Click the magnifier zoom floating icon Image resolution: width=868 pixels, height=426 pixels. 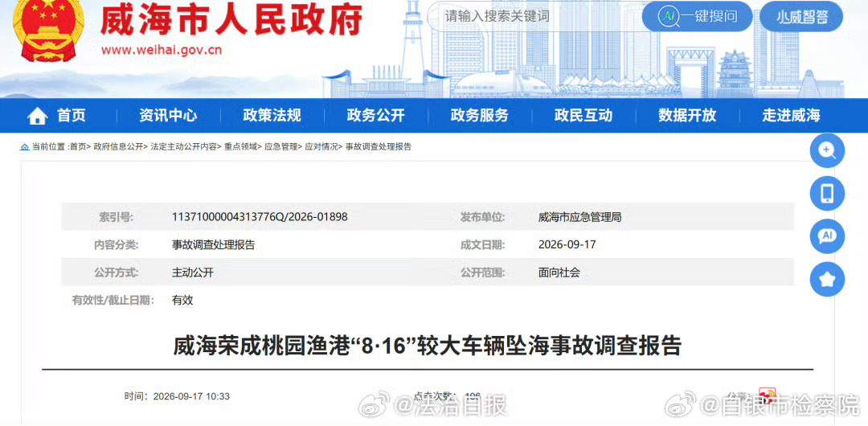[827, 150]
